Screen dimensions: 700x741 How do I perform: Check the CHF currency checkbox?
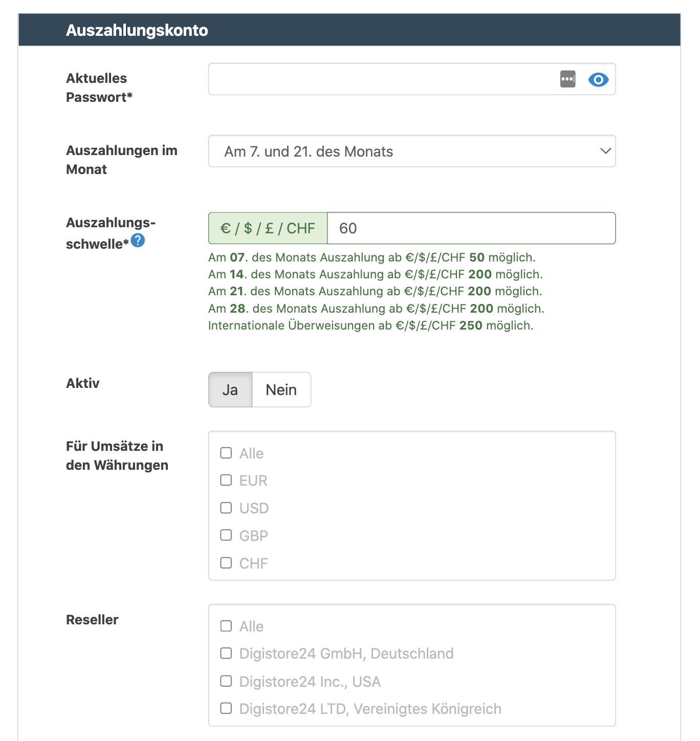(226, 563)
